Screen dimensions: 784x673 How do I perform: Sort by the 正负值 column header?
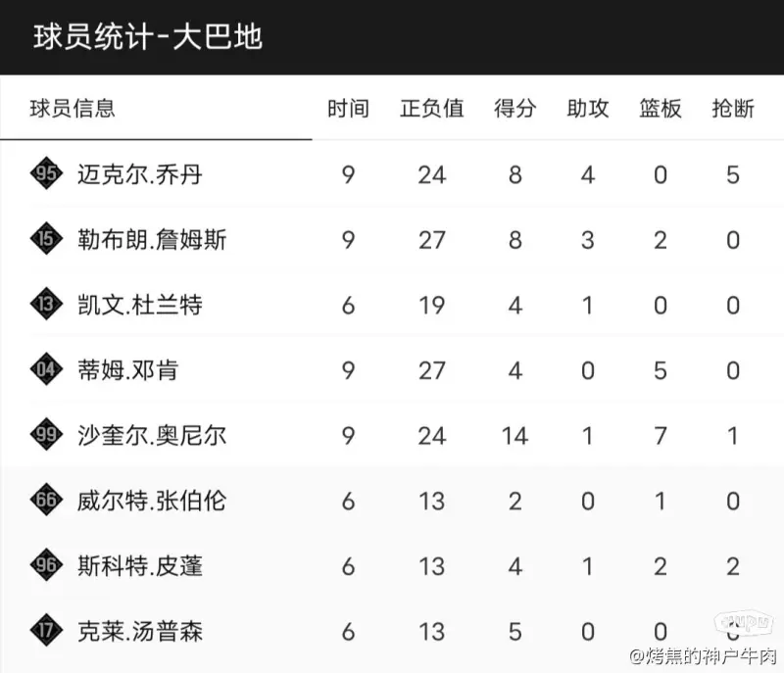431,109
